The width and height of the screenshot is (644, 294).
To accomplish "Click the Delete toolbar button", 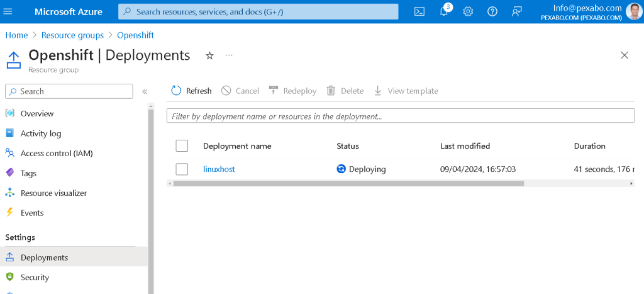I will [345, 91].
